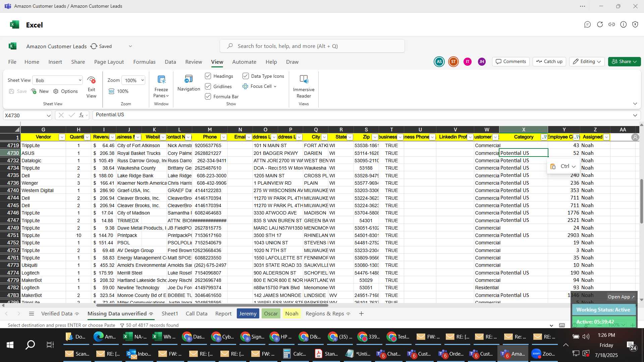Click the Catch up button
This screenshot has height=362, width=644.
[549, 62]
